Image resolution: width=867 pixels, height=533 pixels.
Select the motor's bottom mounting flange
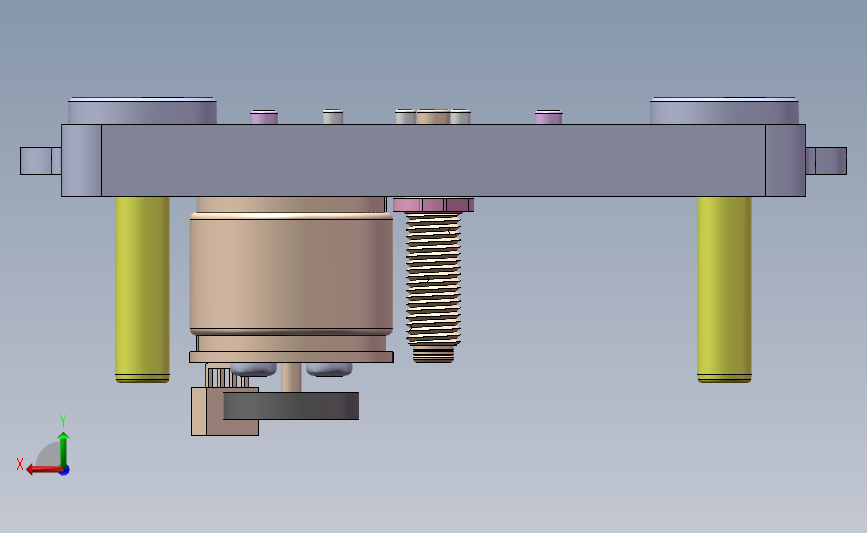coord(291,357)
